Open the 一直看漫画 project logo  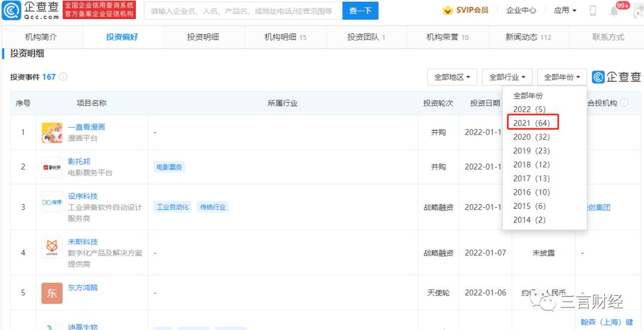pos(52,132)
